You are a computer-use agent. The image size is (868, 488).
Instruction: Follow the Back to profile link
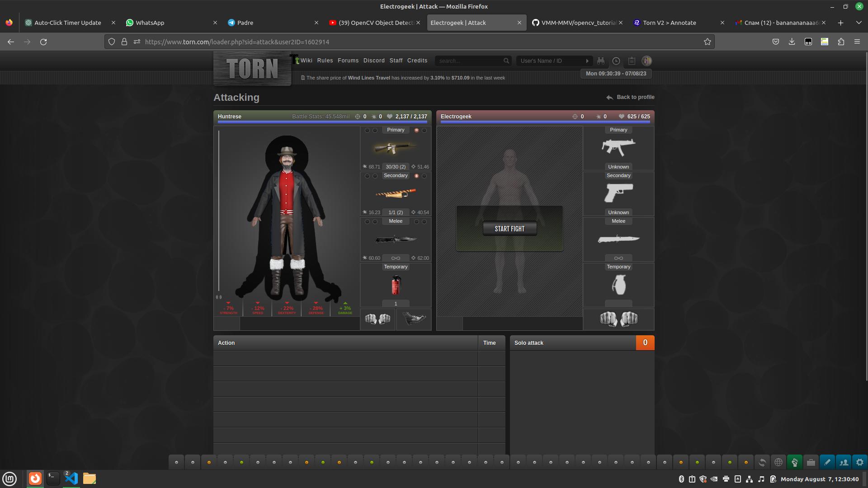(x=630, y=97)
